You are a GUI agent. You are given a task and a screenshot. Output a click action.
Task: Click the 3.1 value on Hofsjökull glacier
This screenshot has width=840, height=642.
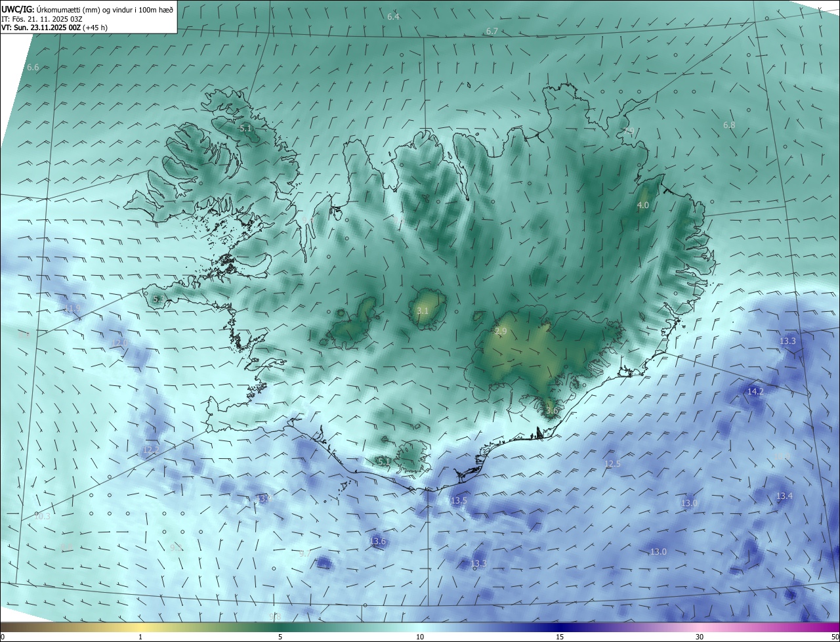423,311
